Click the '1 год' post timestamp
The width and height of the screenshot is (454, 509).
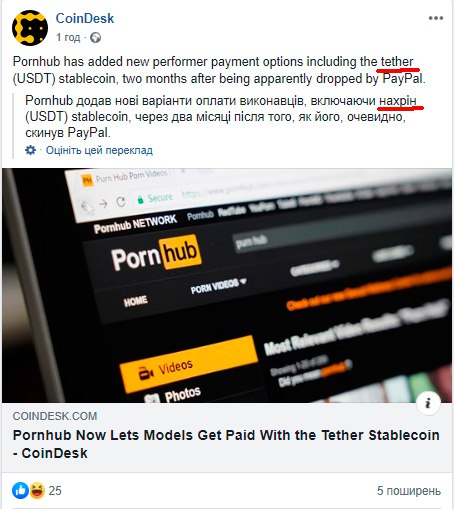[68, 37]
